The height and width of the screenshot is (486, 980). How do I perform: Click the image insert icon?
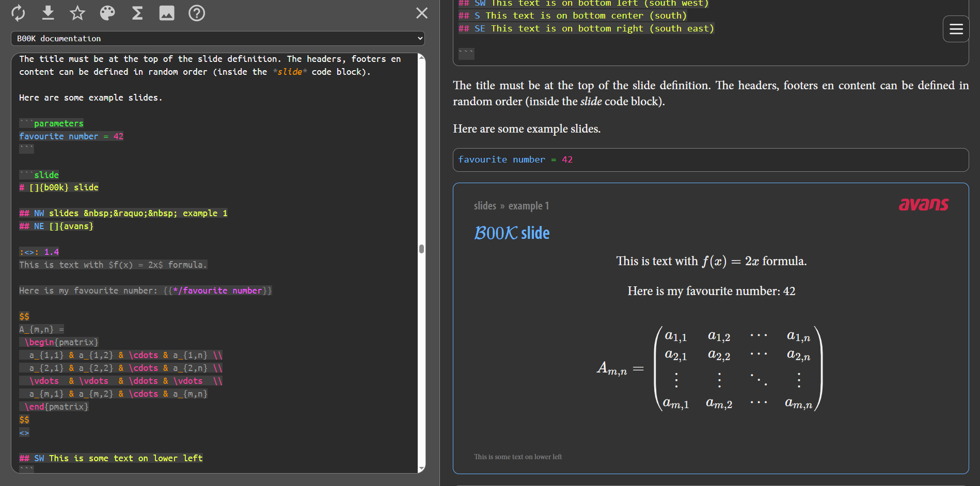(167, 13)
